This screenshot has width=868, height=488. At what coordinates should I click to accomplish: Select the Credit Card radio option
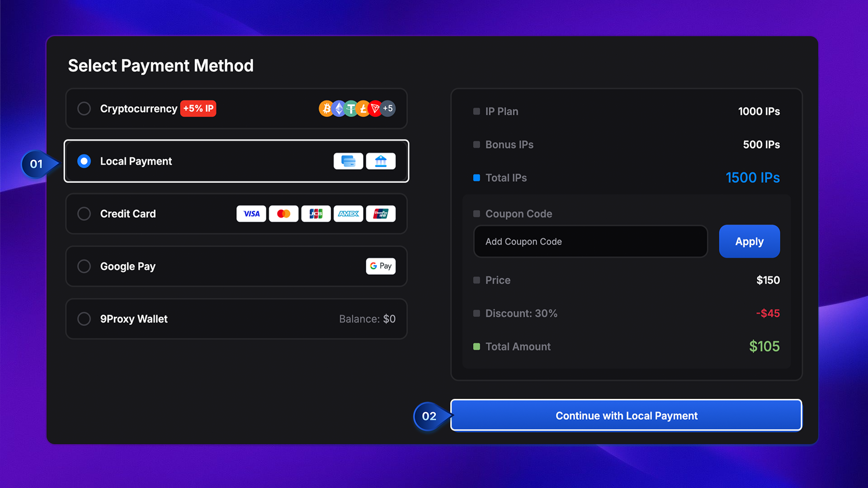click(84, 214)
